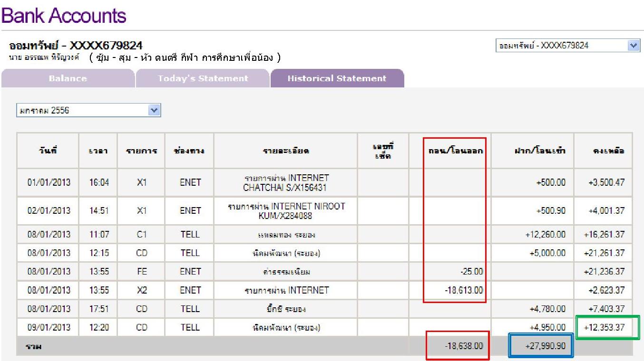Switch to the Balance tab
Screen dimensions: 644x361
pos(68,79)
